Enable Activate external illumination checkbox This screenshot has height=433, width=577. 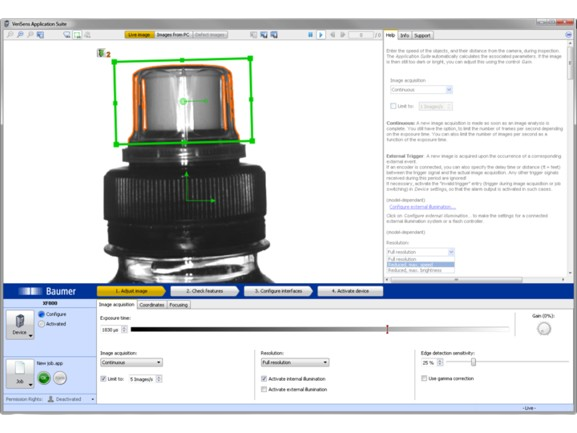264,389
